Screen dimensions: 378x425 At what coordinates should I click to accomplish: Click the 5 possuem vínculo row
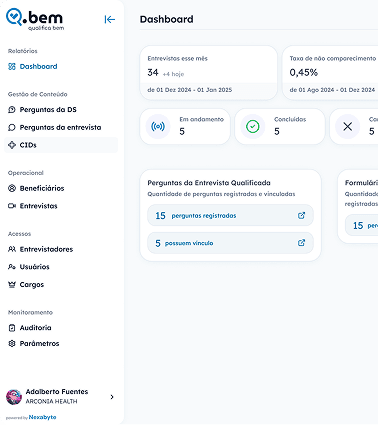(x=230, y=243)
